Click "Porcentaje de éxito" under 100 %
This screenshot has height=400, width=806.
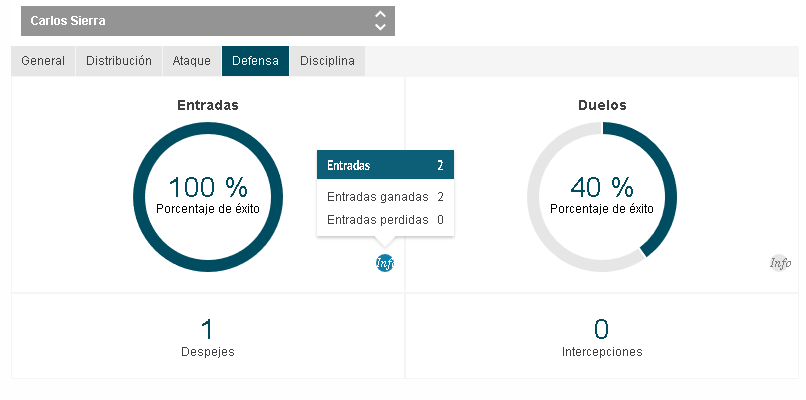point(208,209)
